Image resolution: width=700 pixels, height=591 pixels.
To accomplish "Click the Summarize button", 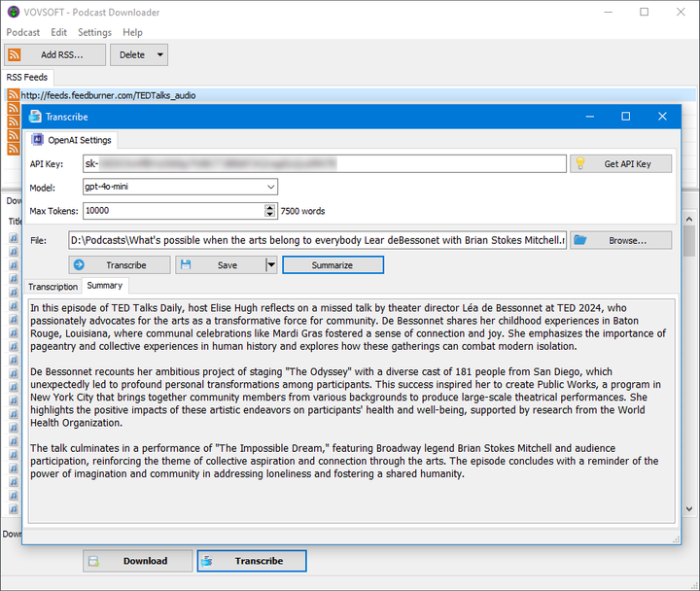I will coord(333,265).
